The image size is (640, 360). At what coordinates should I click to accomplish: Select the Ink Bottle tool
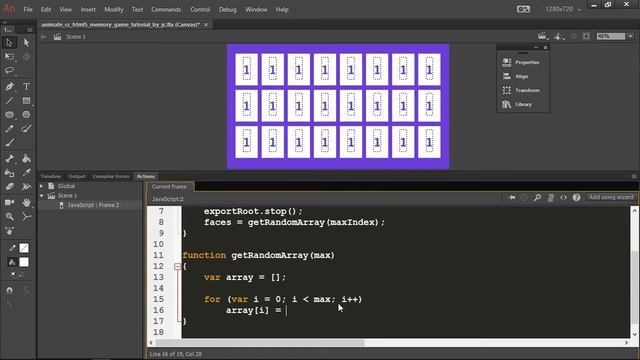9,173
